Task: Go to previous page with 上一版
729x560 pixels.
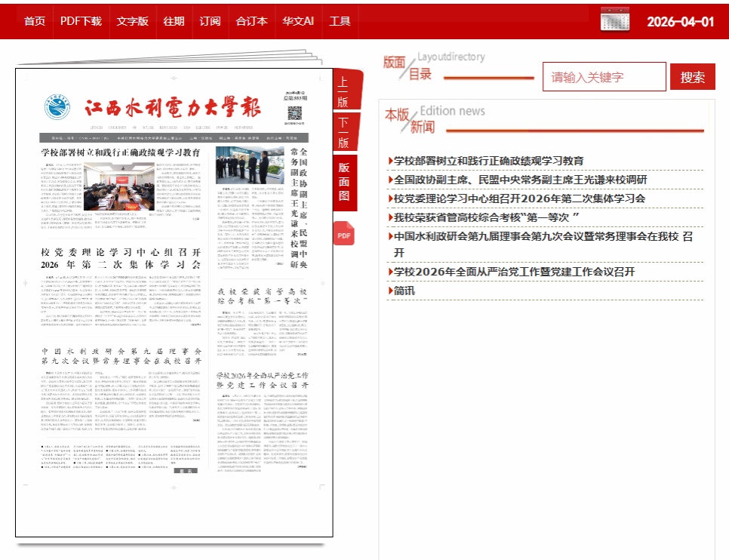Action: point(346,89)
